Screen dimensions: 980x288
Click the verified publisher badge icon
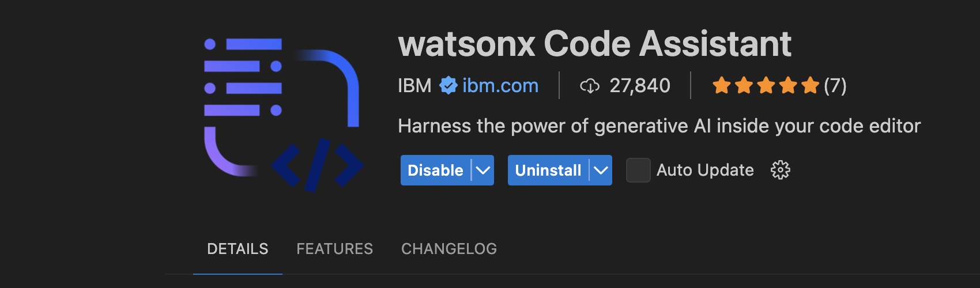[x=448, y=86]
